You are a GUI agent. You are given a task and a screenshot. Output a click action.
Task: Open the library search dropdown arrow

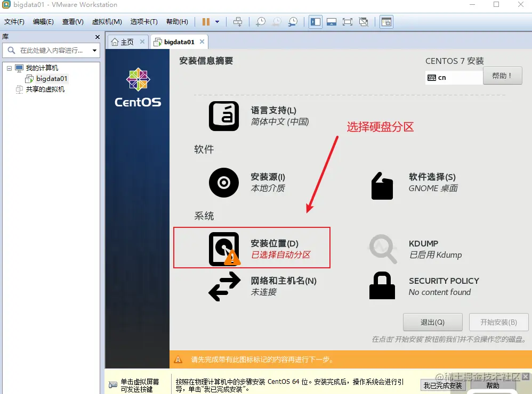pyautogui.click(x=95, y=51)
